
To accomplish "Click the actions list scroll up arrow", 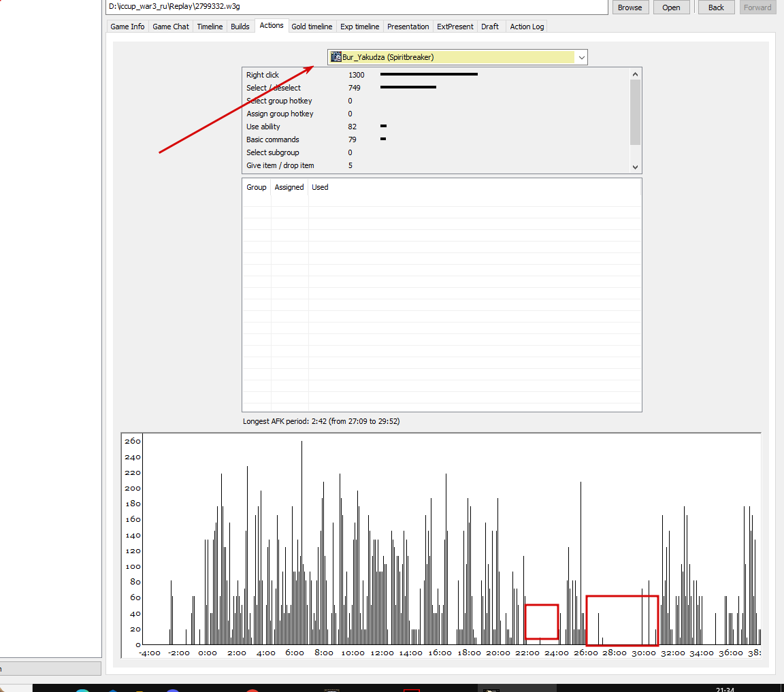I will (x=635, y=74).
